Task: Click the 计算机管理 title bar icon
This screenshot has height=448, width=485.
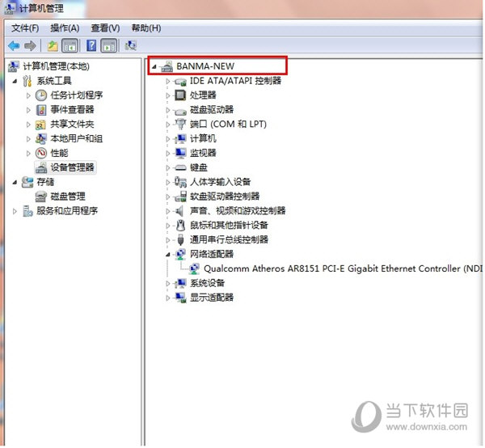Action: pos(9,8)
